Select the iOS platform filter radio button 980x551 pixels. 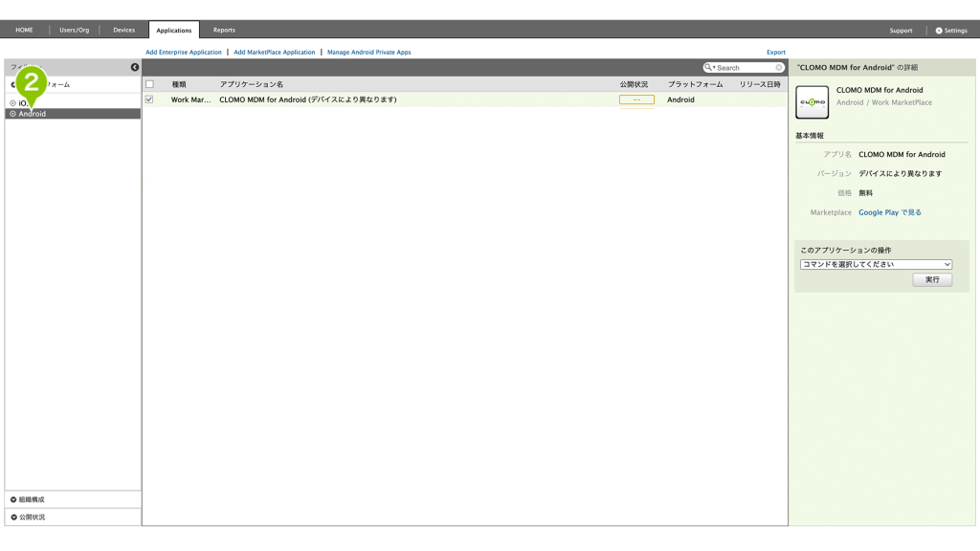12,103
